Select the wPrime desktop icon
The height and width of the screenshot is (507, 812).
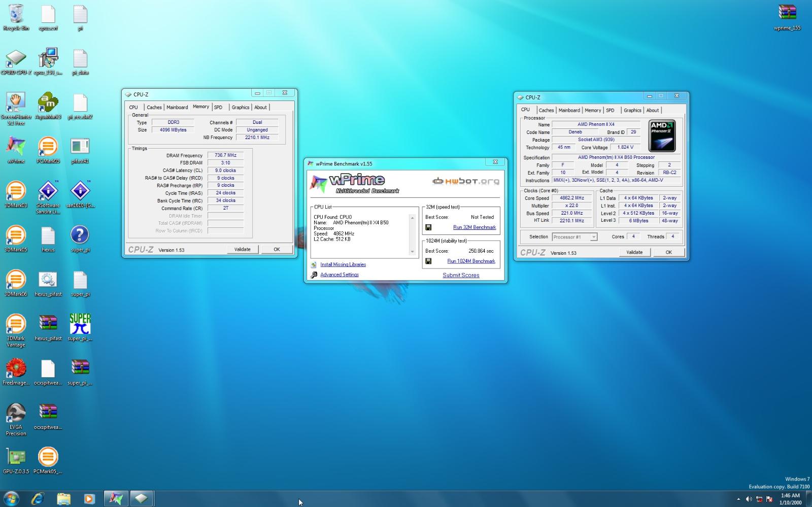16,150
